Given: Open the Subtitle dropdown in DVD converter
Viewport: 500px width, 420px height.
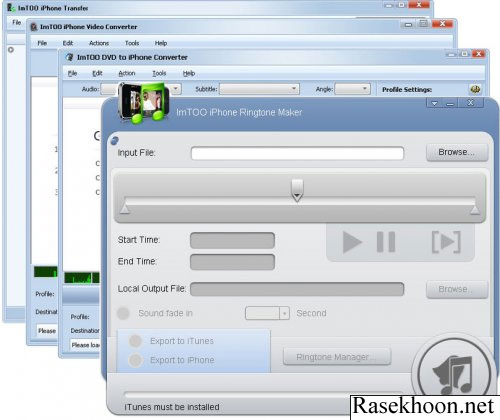Looking at the screenshot, I should 259,89.
